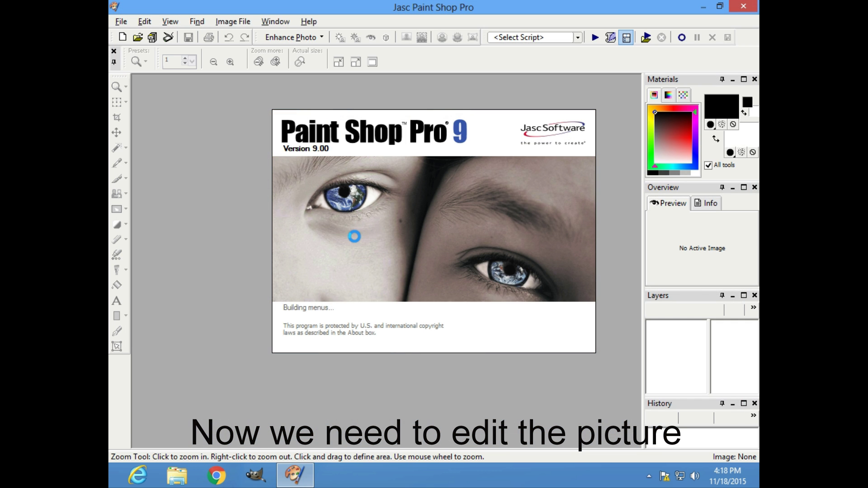The width and height of the screenshot is (868, 488).
Task: Select the Clone Brush tool
Action: (117, 193)
